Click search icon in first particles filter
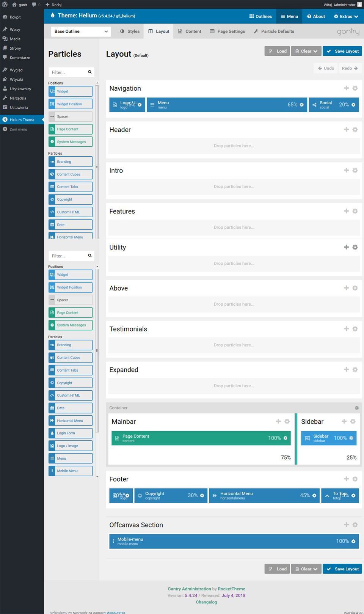This screenshot has height=614, width=364. pos(90,72)
